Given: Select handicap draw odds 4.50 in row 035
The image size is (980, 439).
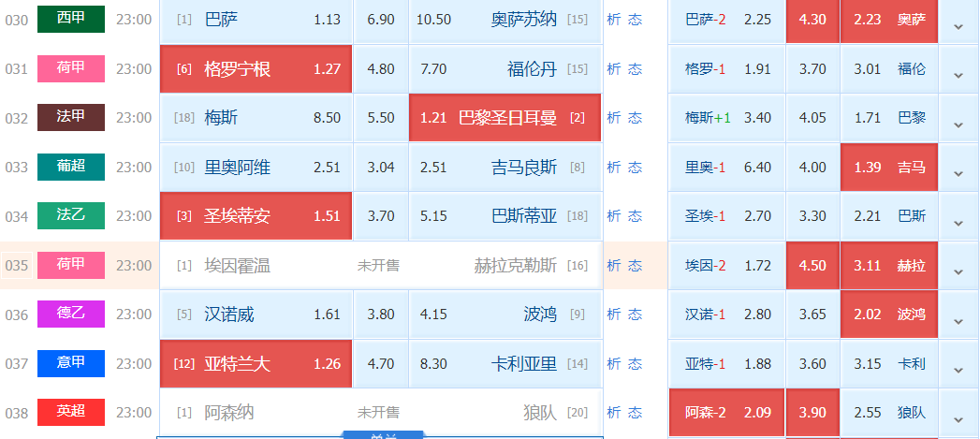Looking at the screenshot, I should [x=812, y=265].
